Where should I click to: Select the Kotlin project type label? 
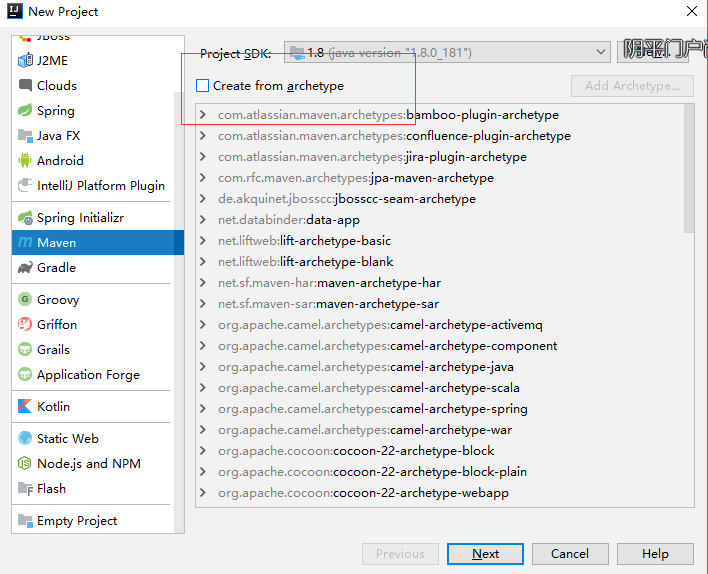[53, 406]
